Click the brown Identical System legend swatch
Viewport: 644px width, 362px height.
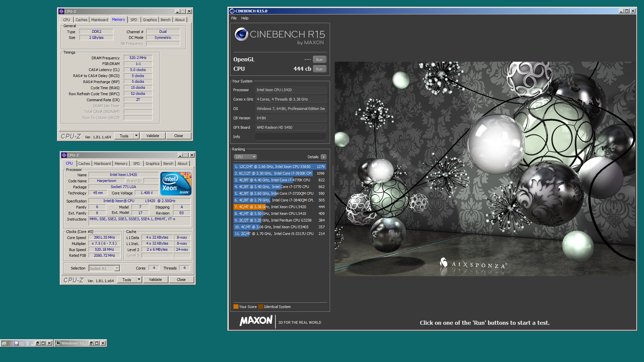(261, 307)
